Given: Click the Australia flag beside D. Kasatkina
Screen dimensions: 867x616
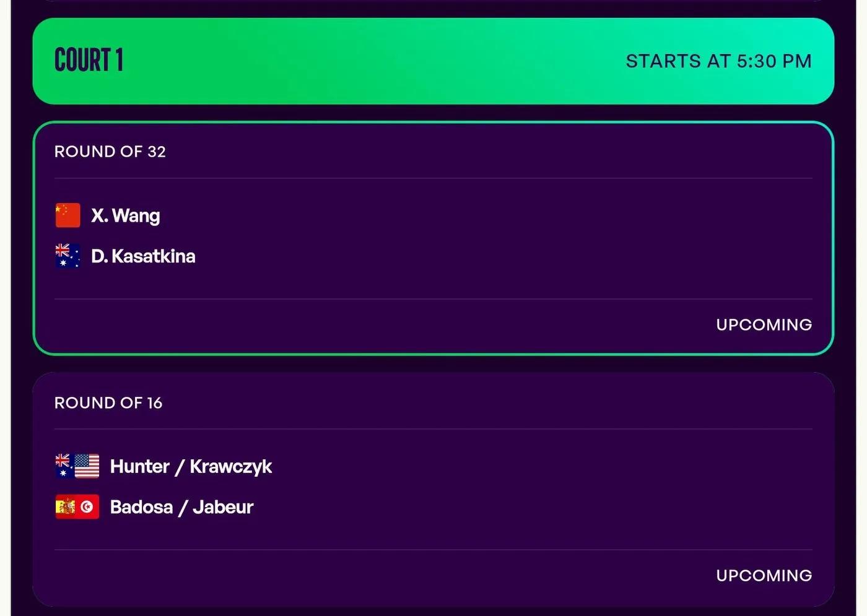Looking at the screenshot, I should point(68,256).
